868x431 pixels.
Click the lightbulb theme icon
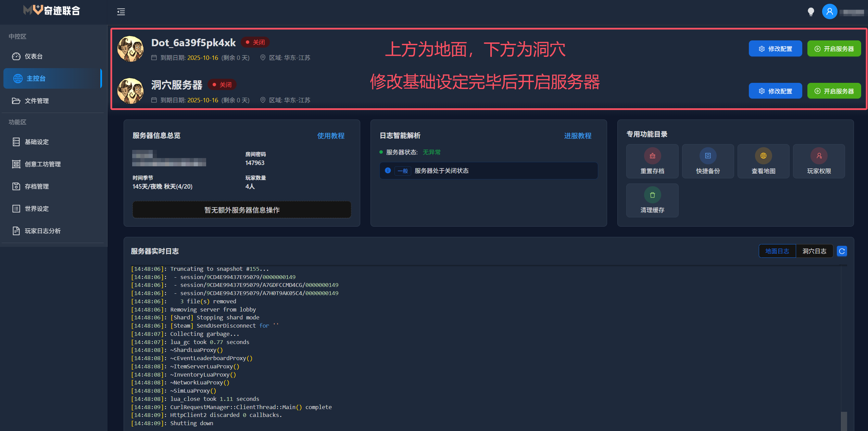810,12
